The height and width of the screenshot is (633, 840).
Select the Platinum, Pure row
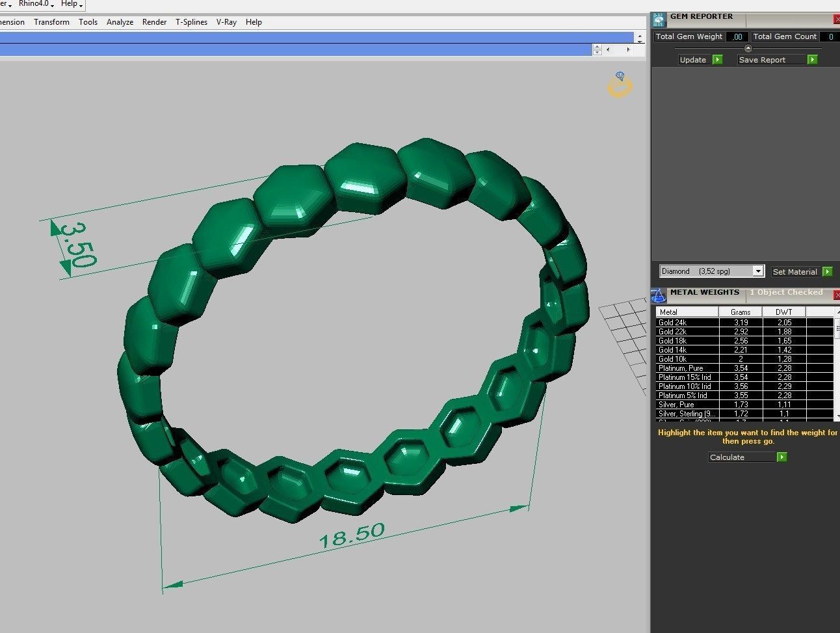(x=745, y=368)
